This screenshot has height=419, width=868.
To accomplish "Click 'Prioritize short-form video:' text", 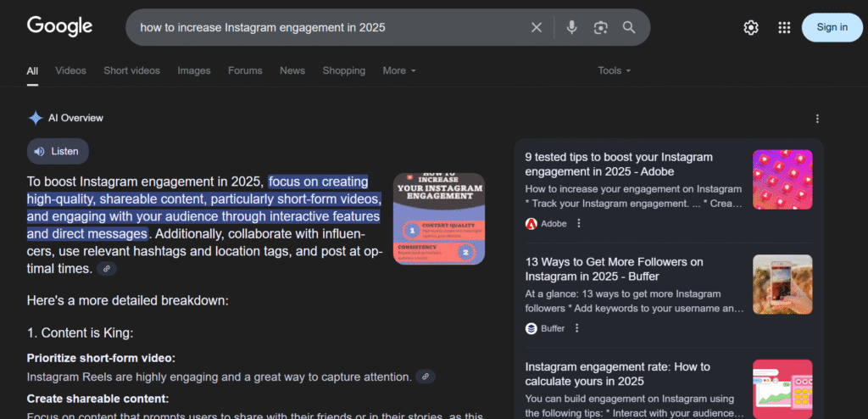I will coord(102,358).
